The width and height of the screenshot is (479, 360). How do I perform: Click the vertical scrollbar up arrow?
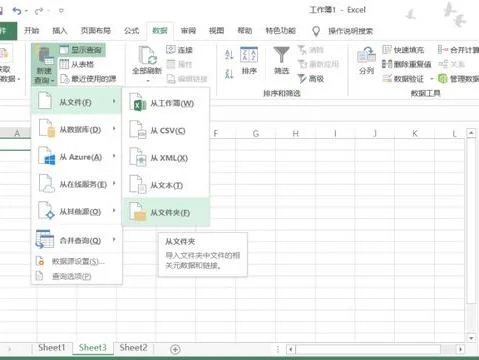471,133
